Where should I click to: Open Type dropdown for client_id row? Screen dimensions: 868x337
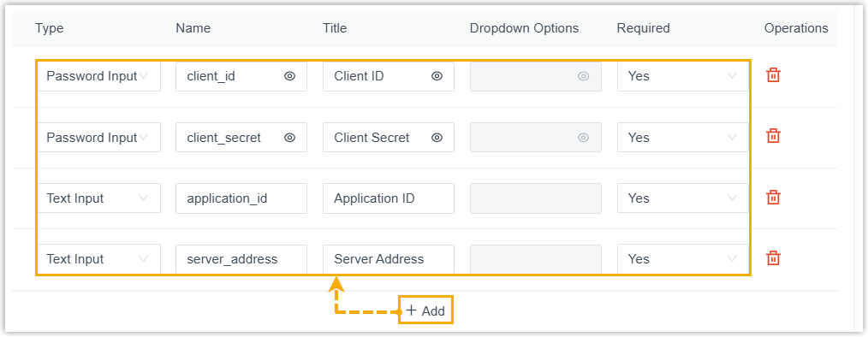pyautogui.click(x=98, y=76)
